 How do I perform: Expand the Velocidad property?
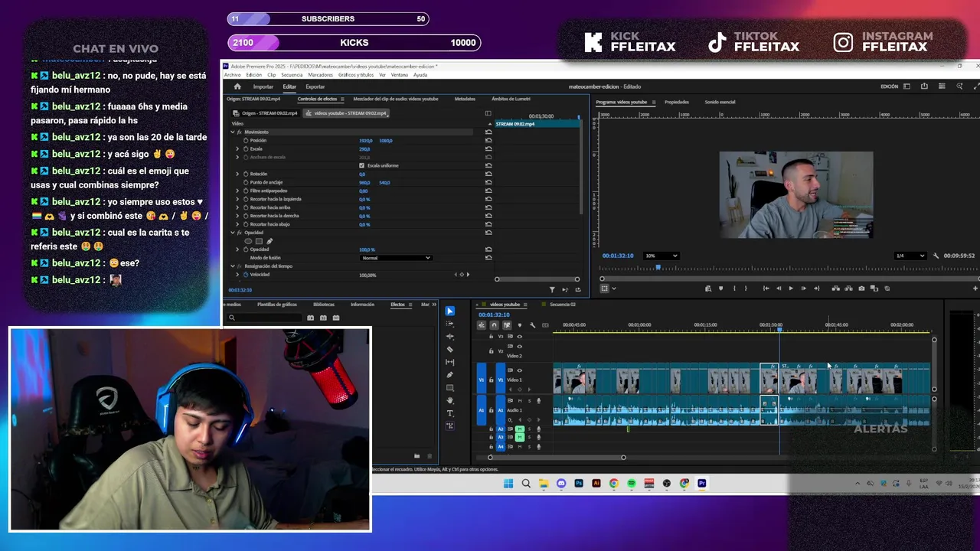pos(237,275)
